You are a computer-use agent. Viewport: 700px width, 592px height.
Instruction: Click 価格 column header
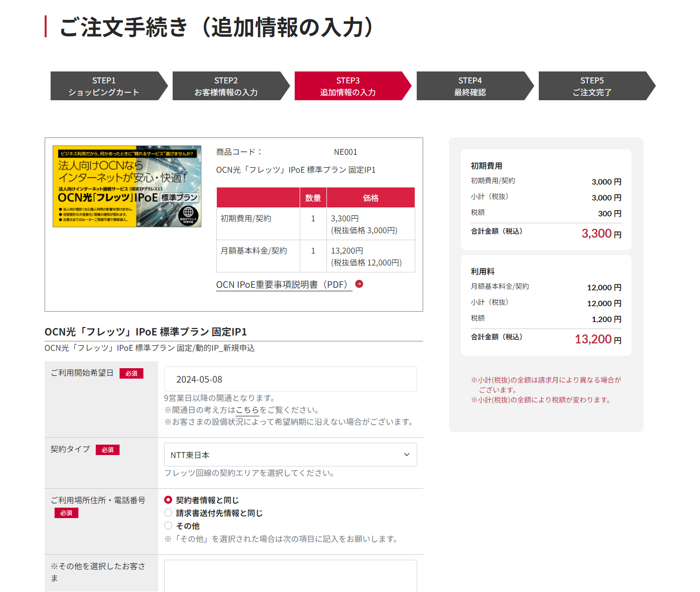pyautogui.click(x=371, y=197)
